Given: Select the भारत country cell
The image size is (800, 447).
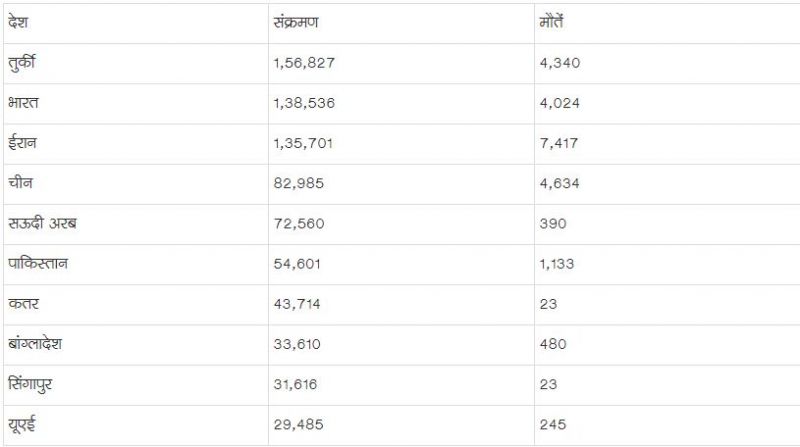Looking at the screenshot, I should pos(22,102).
